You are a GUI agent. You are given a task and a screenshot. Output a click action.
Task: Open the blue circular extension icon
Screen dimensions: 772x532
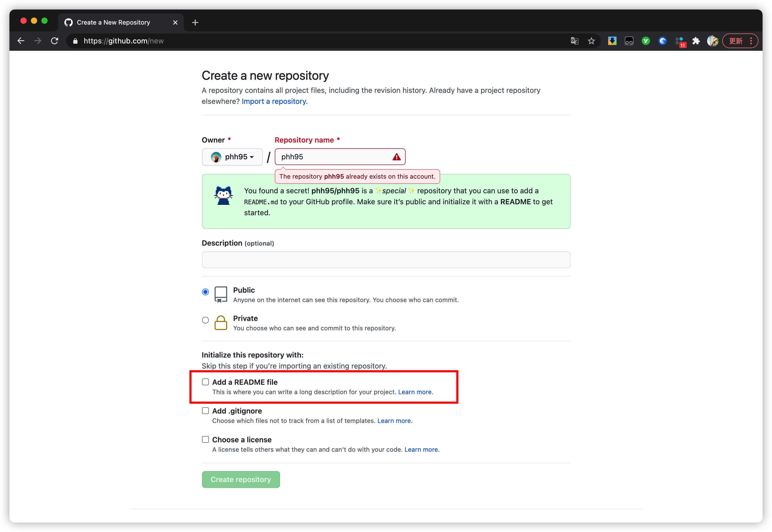pyautogui.click(x=663, y=41)
